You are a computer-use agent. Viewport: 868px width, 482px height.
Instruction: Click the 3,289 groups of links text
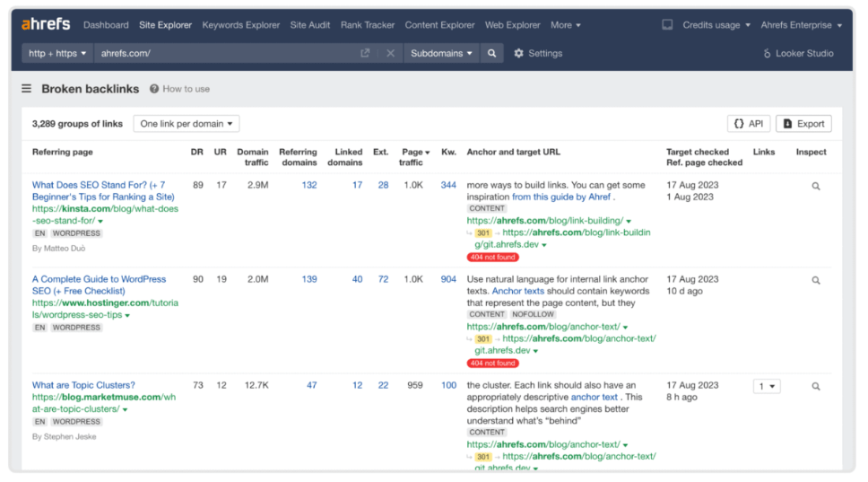click(77, 123)
